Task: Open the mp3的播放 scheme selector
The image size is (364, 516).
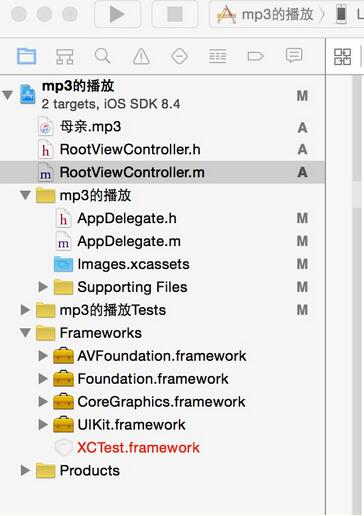Action: (x=270, y=14)
